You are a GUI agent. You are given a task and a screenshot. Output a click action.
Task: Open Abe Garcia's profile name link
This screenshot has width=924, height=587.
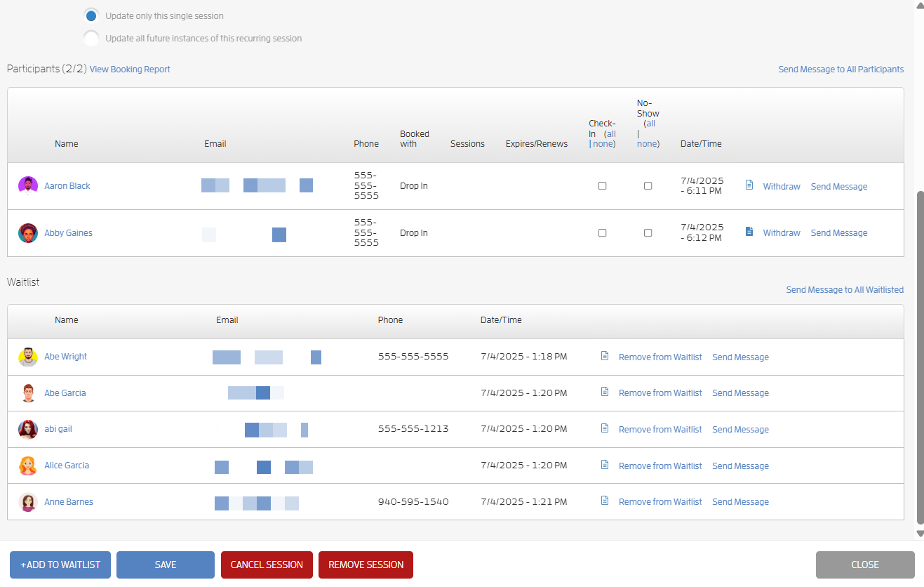(65, 393)
